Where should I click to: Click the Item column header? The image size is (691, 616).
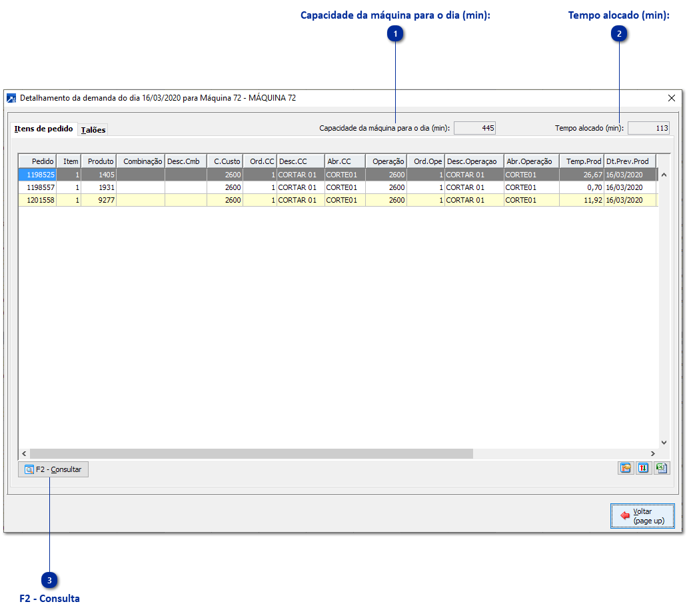69,161
